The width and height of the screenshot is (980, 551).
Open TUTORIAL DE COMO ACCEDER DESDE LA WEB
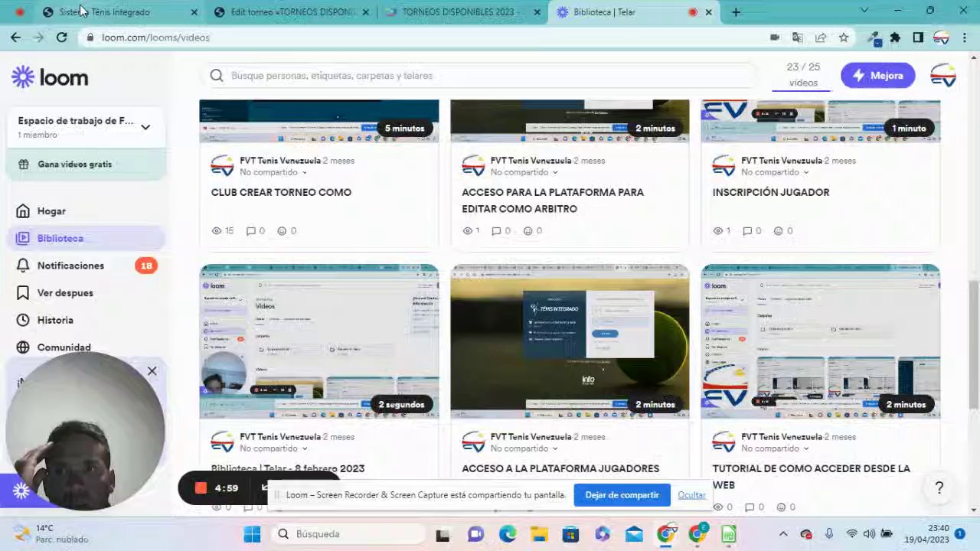click(812, 476)
